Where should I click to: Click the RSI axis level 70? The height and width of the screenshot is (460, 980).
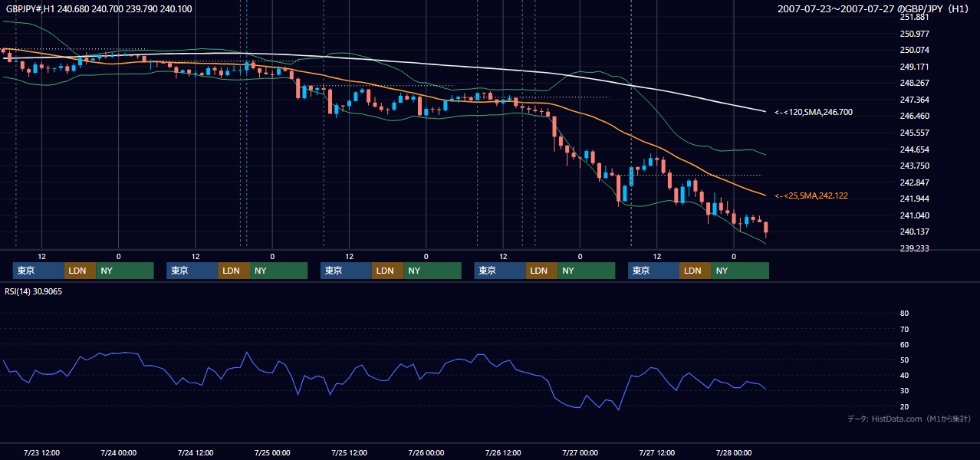click(904, 329)
